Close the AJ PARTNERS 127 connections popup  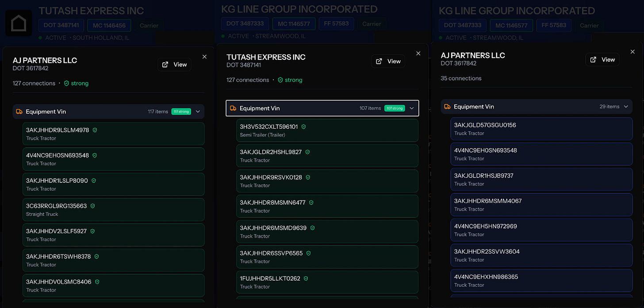(x=204, y=57)
